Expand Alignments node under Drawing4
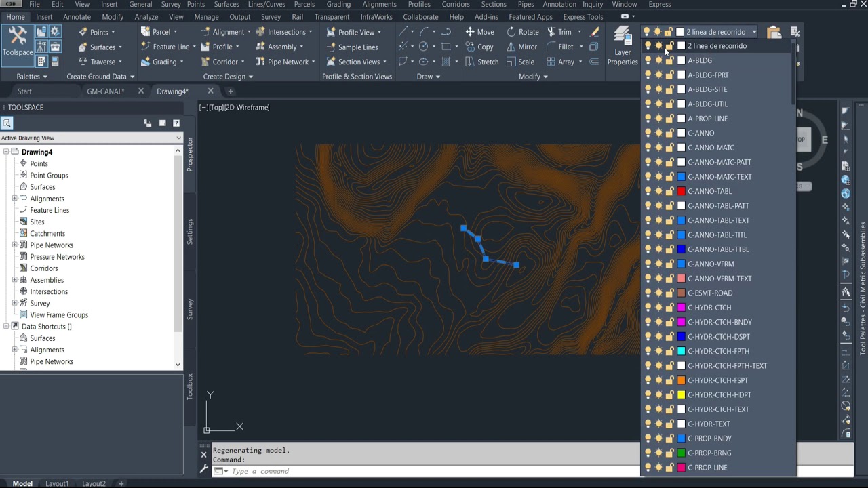The image size is (868, 488). pyautogui.click(x=15, y=199)
